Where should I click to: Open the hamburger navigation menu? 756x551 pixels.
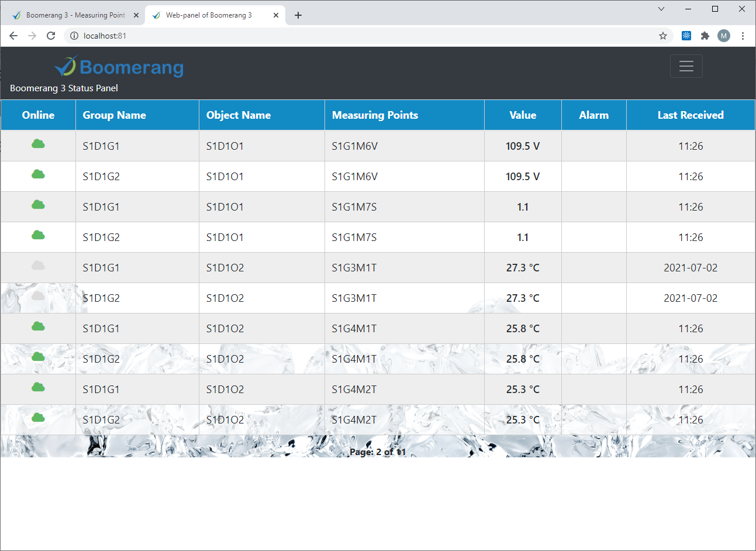(686, 66)
